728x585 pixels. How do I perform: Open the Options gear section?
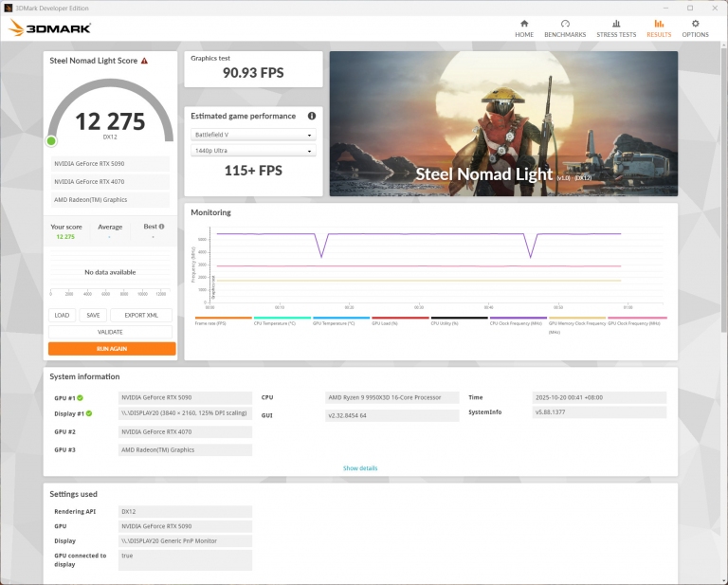695,27
